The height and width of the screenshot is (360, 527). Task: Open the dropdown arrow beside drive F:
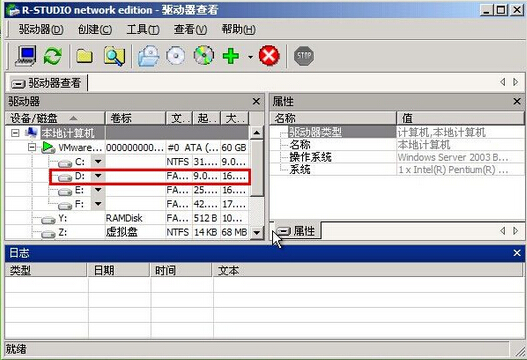(98, 204)
